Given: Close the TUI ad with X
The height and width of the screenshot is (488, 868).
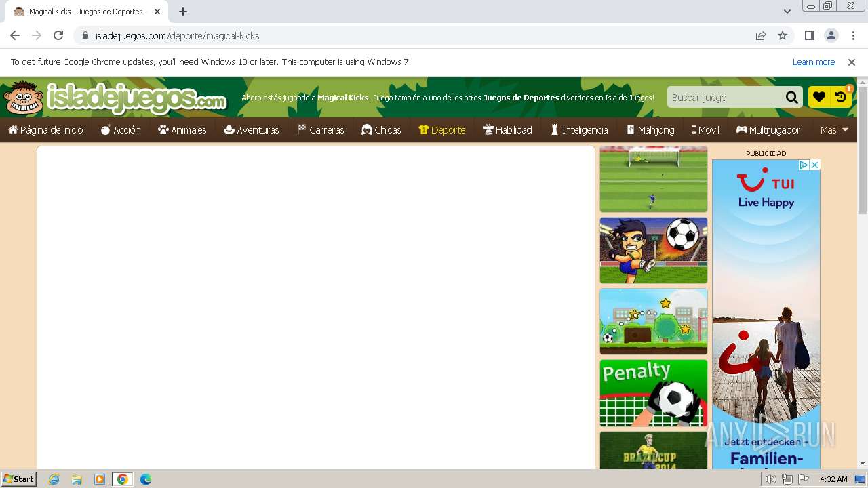Looking at the screenshot, I should pyautogui.click(x=815, y=165).
